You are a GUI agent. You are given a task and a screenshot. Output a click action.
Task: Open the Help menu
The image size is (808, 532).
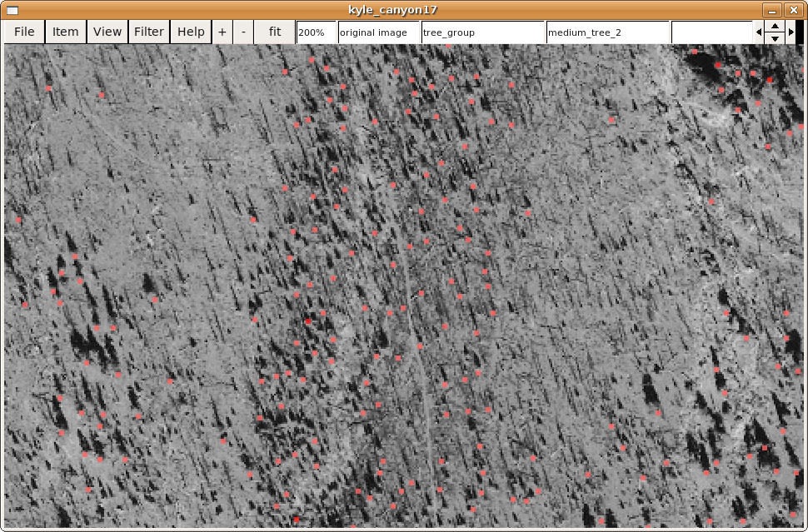[191, 32]
